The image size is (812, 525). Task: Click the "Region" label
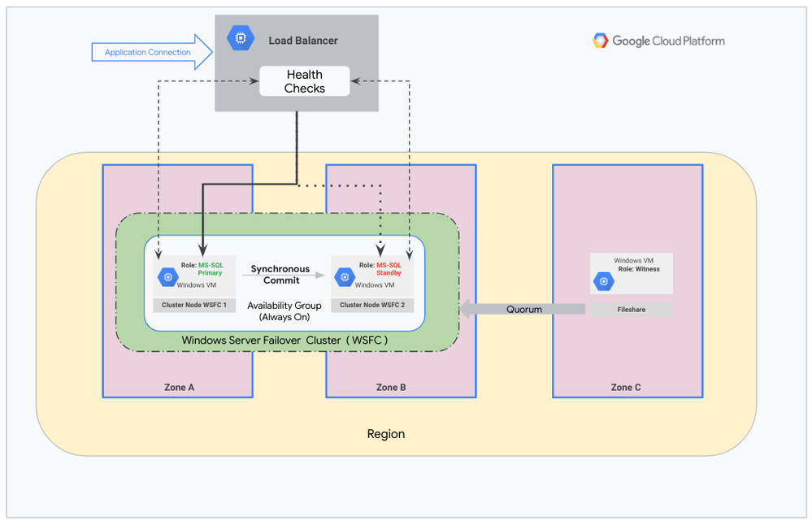(386, 434)
